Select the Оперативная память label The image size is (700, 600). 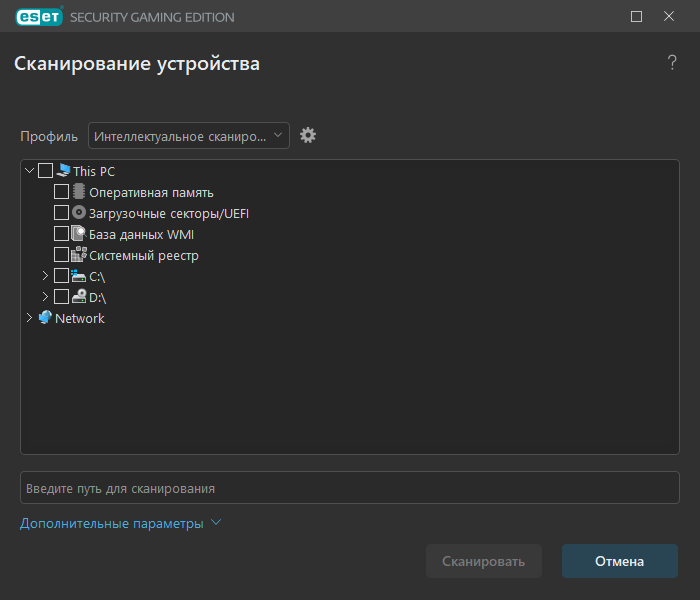click(151, 192)
